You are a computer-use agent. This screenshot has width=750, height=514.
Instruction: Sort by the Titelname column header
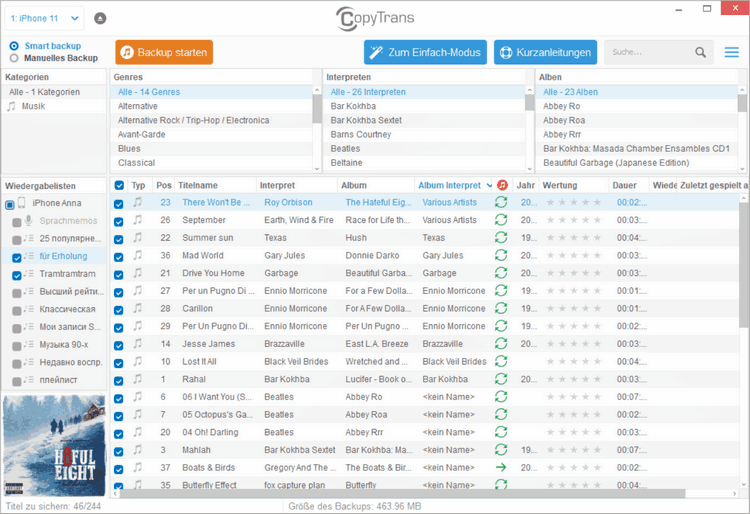click(198, 186)
